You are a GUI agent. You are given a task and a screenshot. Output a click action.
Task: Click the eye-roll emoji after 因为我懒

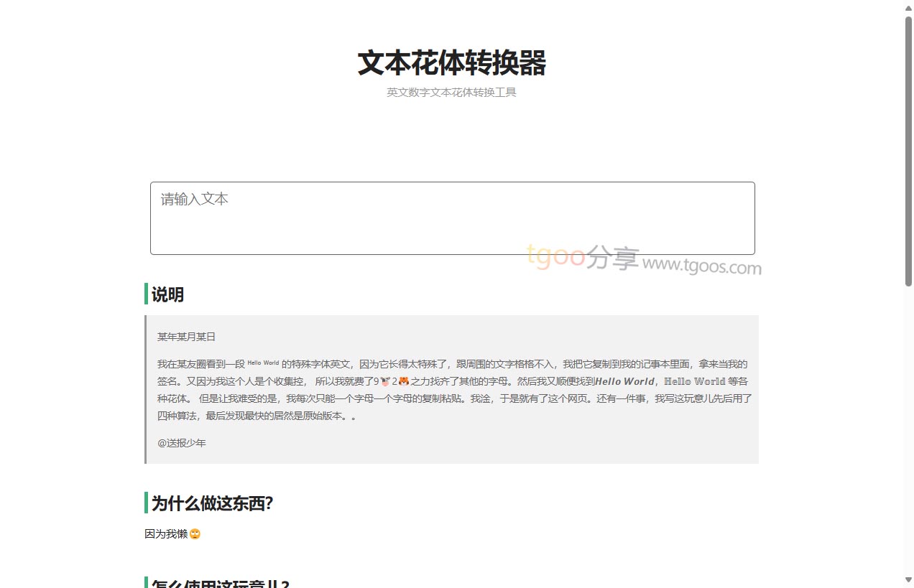pos(195,534)
